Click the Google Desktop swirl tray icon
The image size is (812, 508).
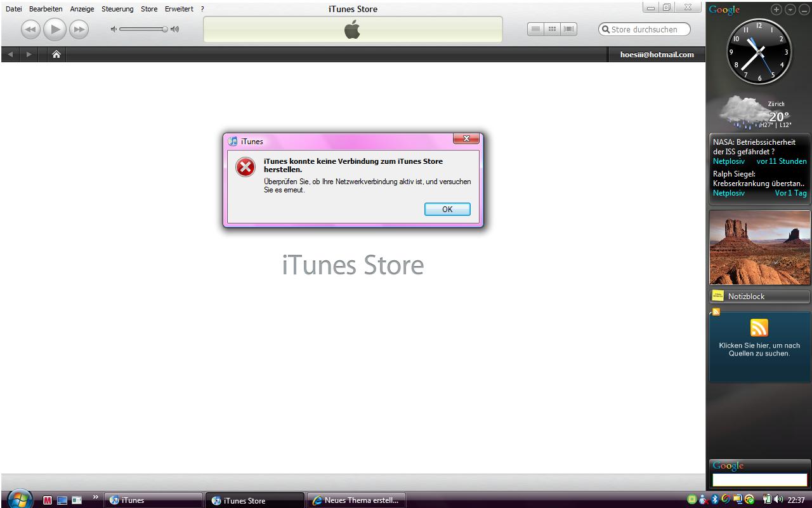point(725,500)
